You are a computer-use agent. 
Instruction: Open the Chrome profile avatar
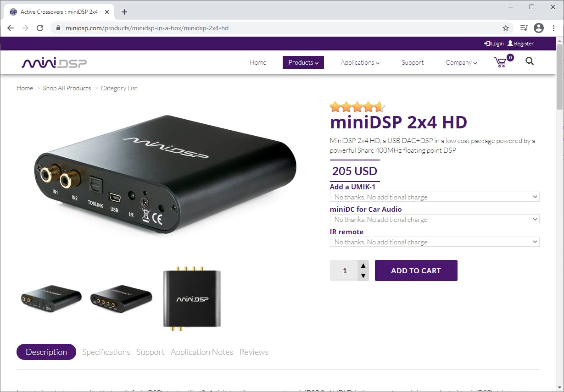pyautogui.click(x=539, y=28)
